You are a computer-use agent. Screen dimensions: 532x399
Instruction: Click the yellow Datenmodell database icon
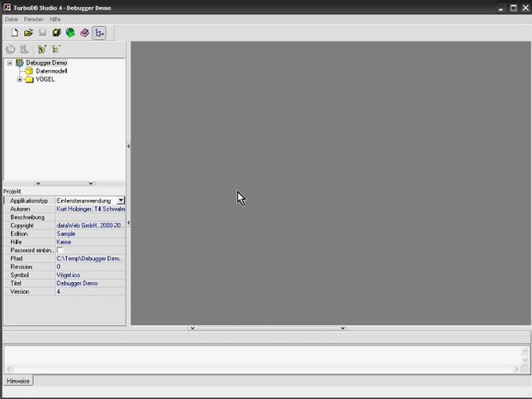click(x=29, y=71)
